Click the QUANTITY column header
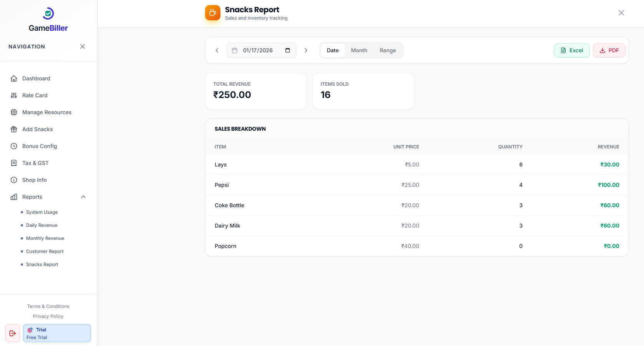This screenshot has width=644, height=346. [510, 147]
